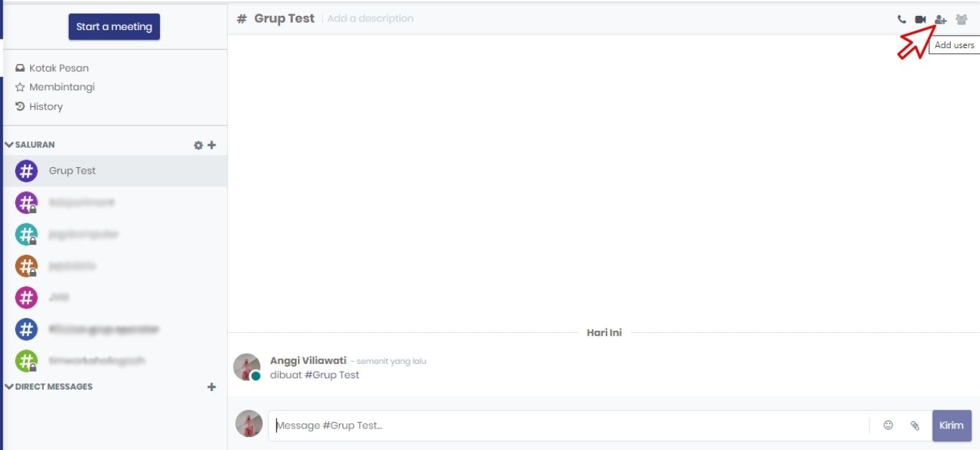
Task: Send message with Kirim button
Action: pos(951,426)
